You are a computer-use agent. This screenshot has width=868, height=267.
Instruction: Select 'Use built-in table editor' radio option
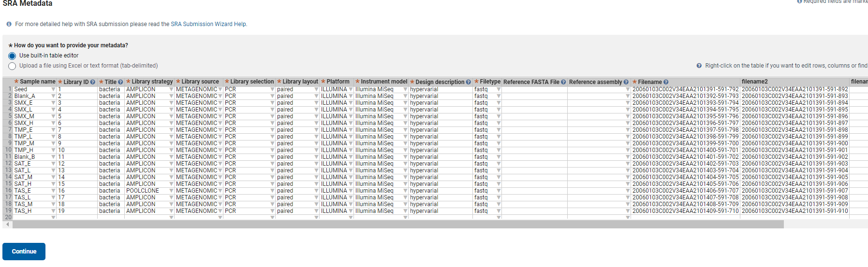[x=12, y=56]
